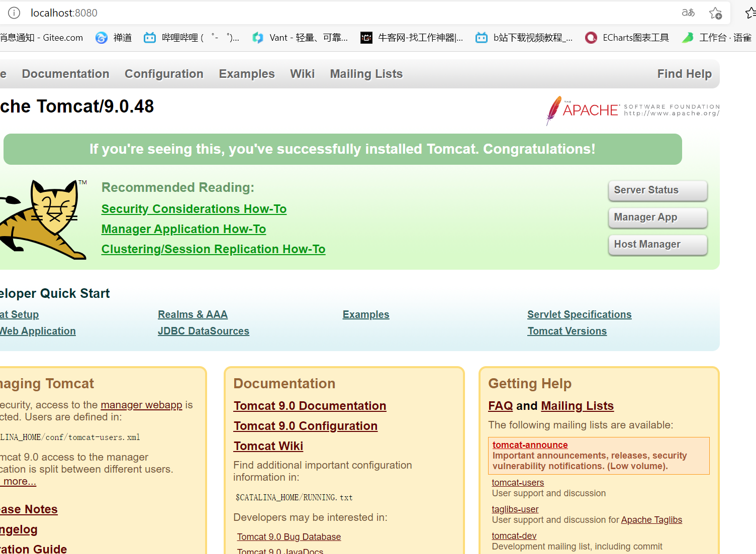
Task: Open the Release Notes link
Action: pyautogui.click(x=29, y=509)
